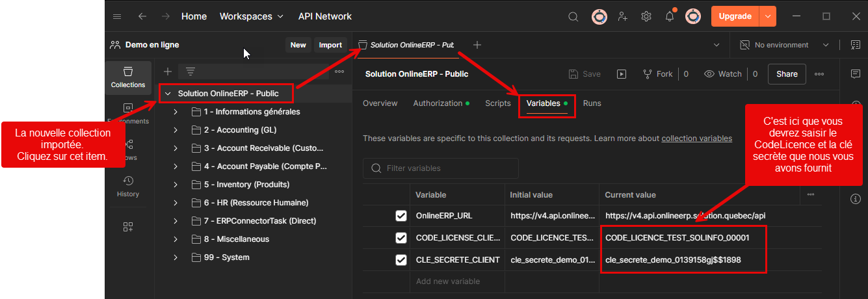The height and width of the screenshot is (299, 868).
Task: Open the comments icon in right sidebar
Action: click(x=856, y=73)
